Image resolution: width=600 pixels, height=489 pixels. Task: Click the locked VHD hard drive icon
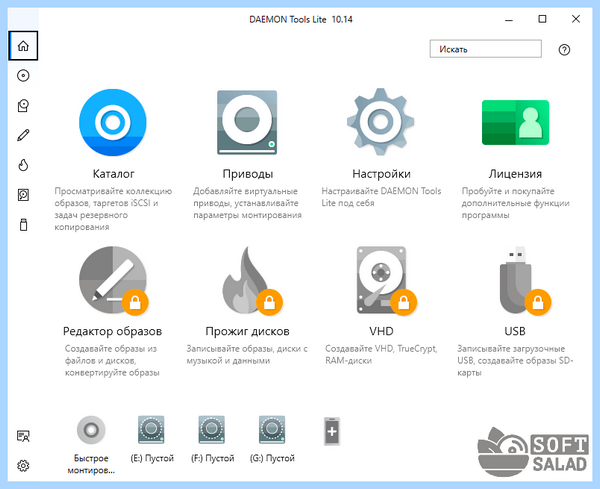(386, 280)
